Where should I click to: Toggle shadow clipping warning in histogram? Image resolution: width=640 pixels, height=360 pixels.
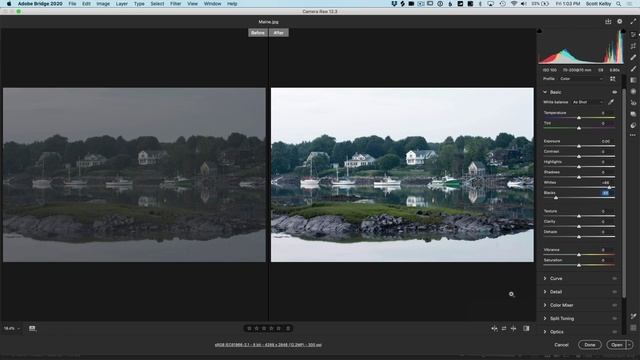[540, 31]
